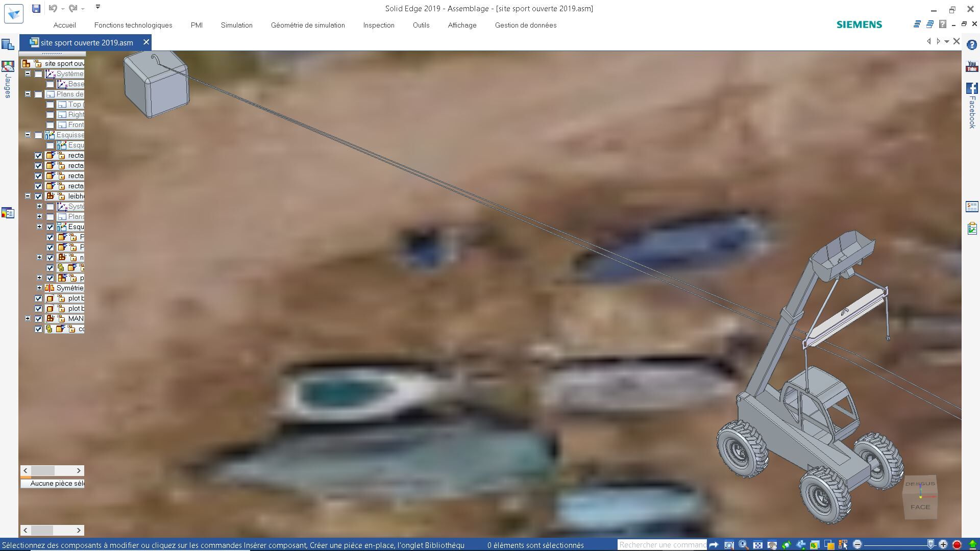The height and width of the screenshot is (551, 980).
Task: Start recording with the red record button
Action: (x=957, y=544)
